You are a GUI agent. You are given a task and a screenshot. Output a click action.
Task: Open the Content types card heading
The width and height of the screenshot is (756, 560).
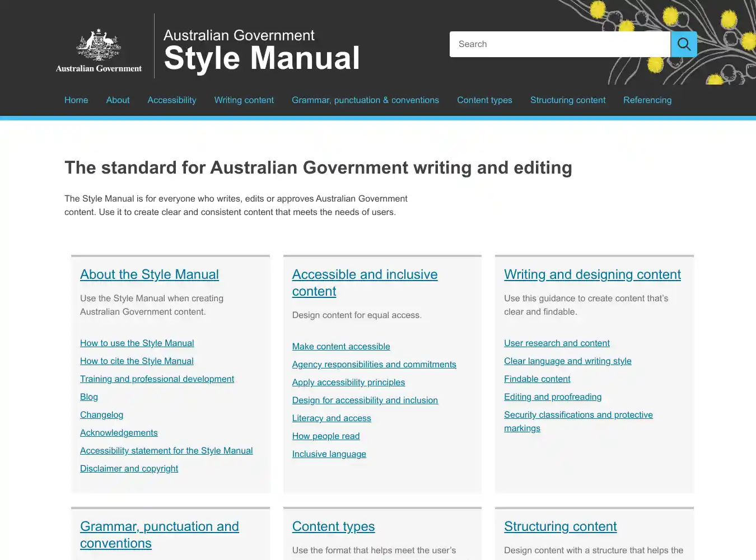[x=333, y=526]
